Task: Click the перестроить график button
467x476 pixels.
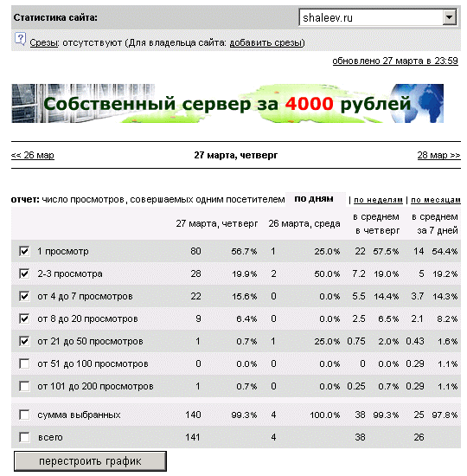Action: point(90,461)
